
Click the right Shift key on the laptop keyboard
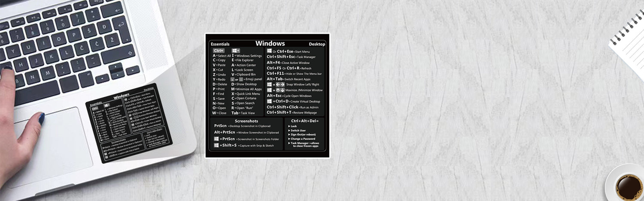[x=118, y=54]
